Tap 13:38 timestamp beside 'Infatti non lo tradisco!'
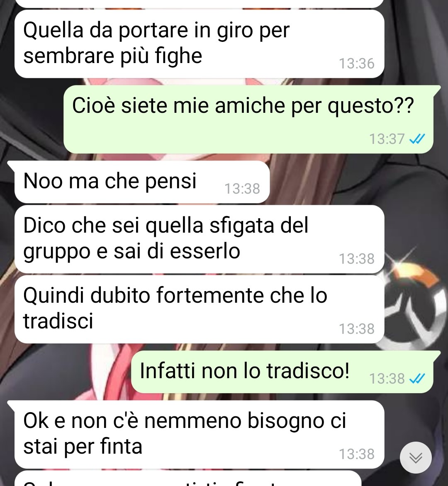The height and width of the screenshot is (486, 448). click(x=387, y=379)
